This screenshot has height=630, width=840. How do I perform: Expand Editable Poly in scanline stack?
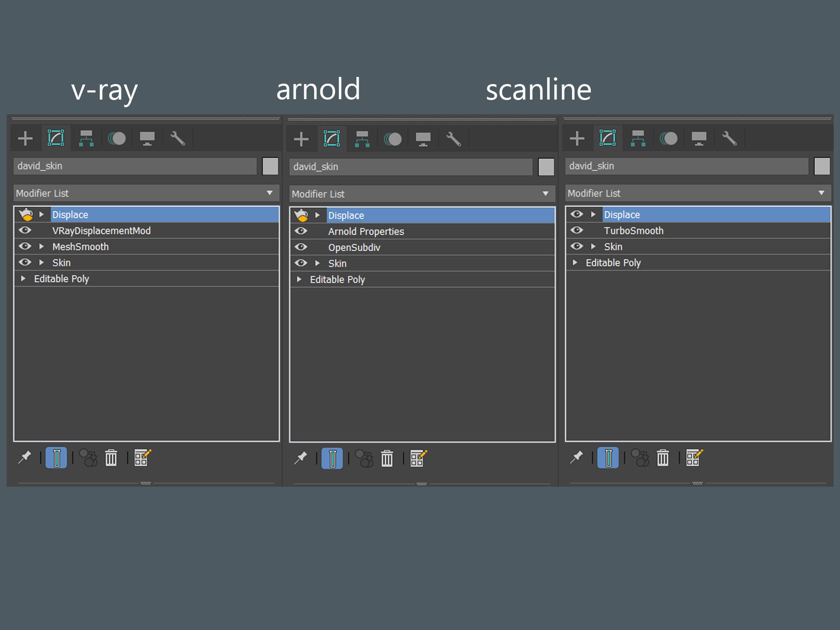pyautogui.click(x=575, y=263)
